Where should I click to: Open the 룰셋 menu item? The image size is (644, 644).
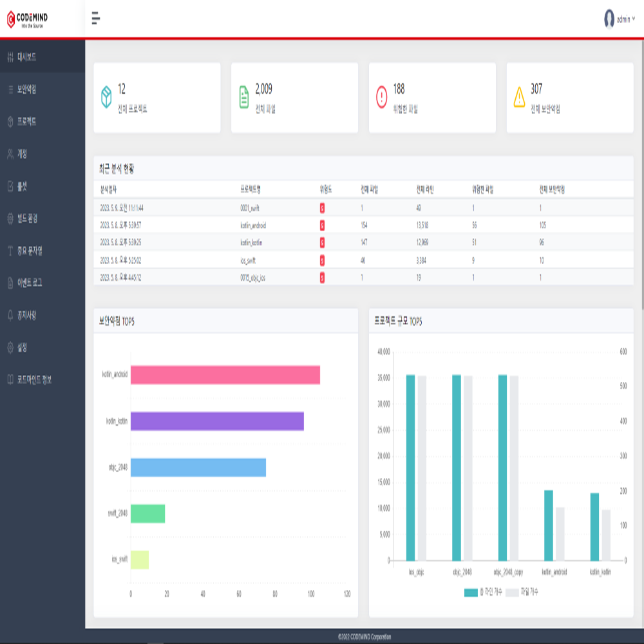[22, 186]
